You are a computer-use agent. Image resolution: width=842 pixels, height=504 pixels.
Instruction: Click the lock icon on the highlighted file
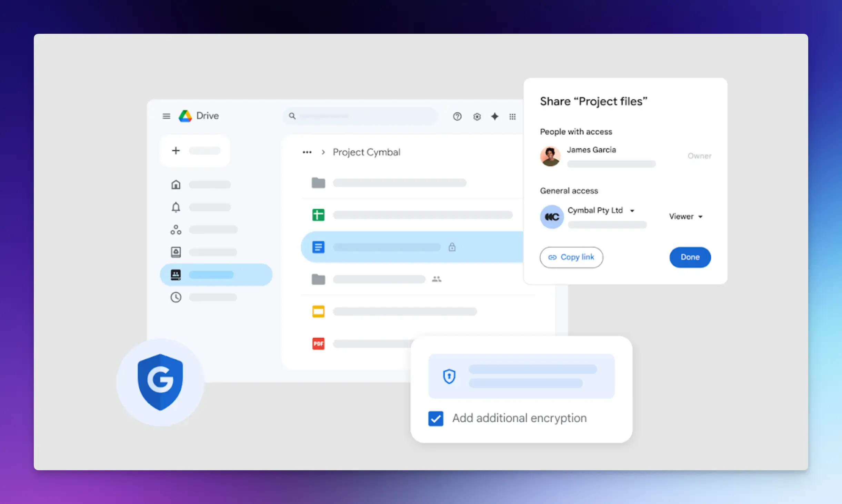coord(452,247)
